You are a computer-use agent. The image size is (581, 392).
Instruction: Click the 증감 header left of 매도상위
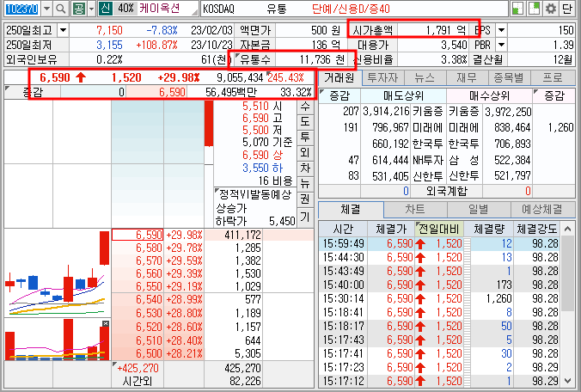(x=339, y=96)
